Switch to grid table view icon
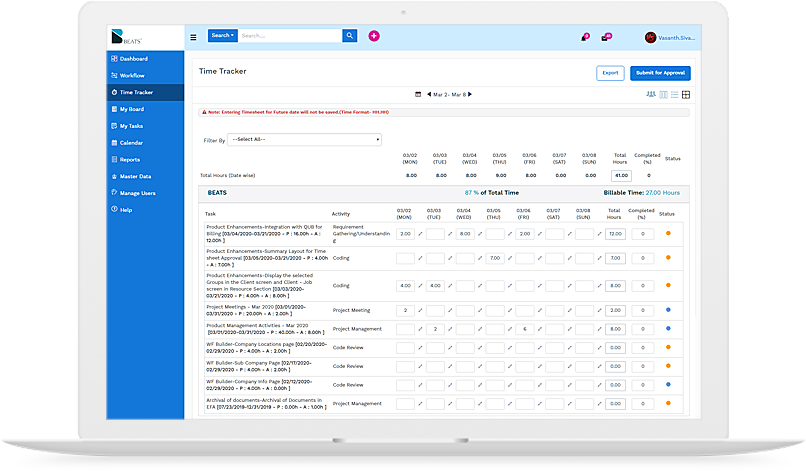This screenshot has width=806, height=471. tap(686, 95)
